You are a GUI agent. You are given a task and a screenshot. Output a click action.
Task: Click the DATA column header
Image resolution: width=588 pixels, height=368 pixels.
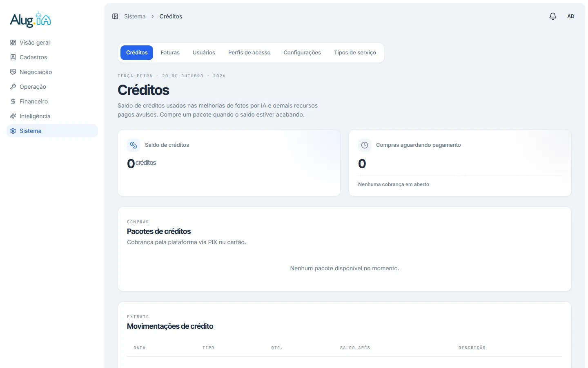click(140, 348)
